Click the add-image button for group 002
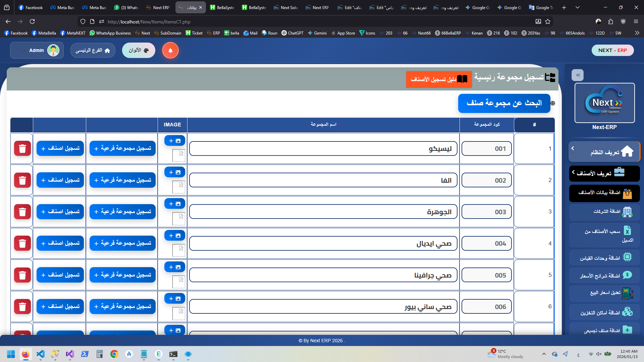644x362 pixels. pos(174,172)
